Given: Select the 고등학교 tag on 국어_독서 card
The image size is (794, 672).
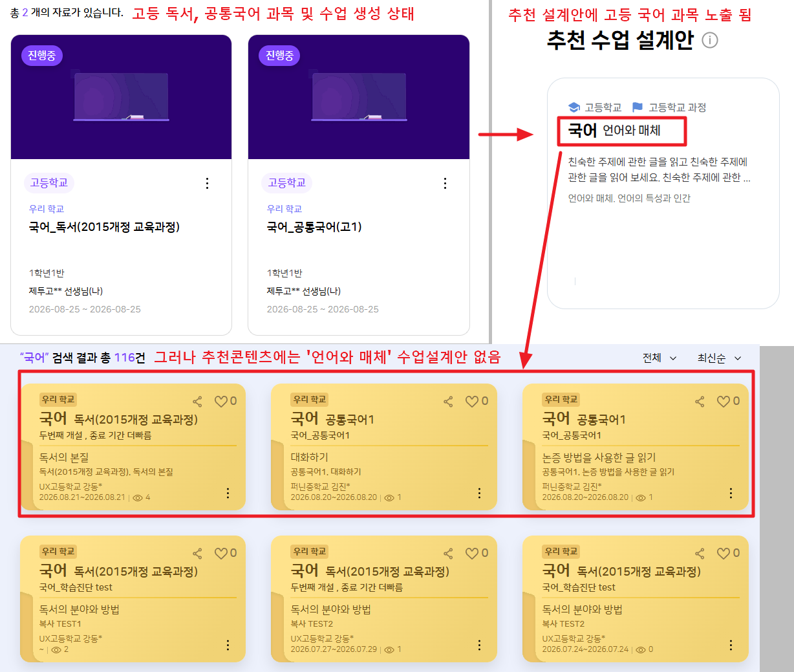Looking at the screenshot, I should (49, 183).
